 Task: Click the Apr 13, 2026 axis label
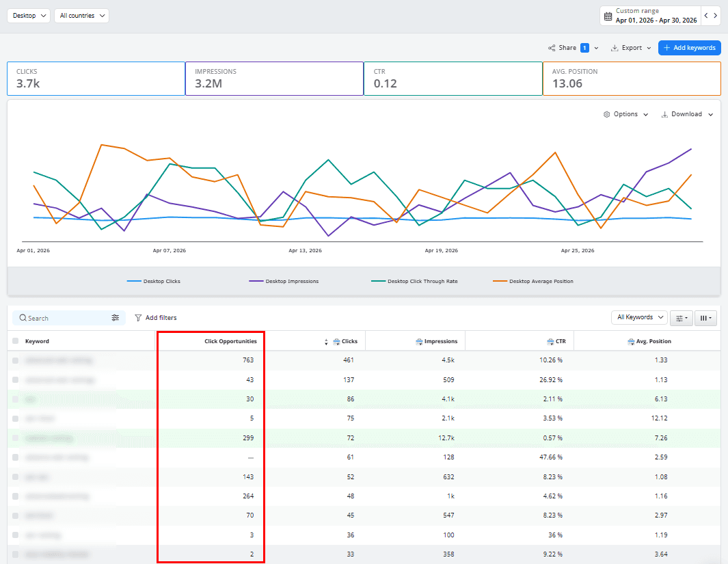[305, 251]
